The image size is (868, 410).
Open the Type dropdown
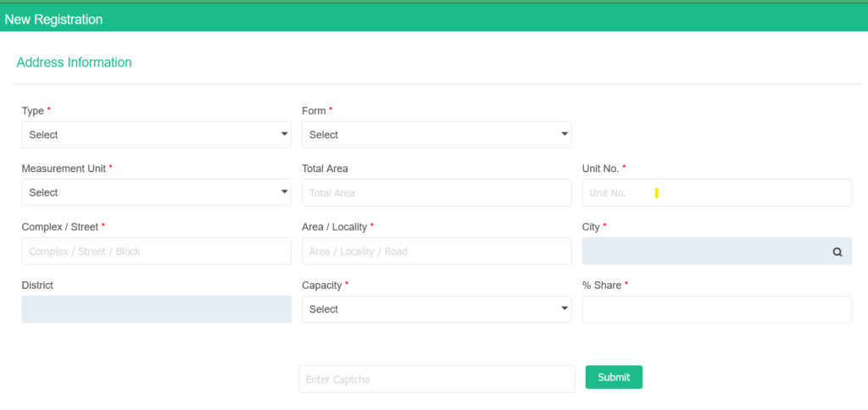(156, 135)
